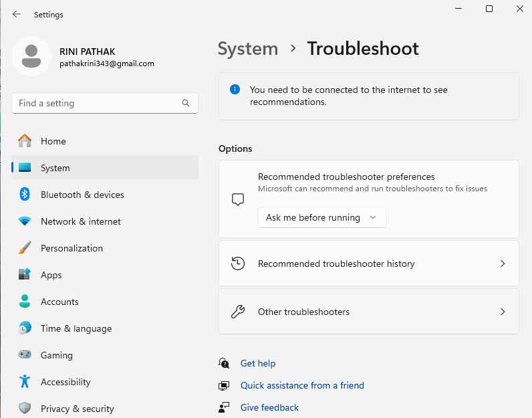Screen dimensions: 532x418
Task: Open Bluetooth & devices via its icon
Action: point(25,195)
